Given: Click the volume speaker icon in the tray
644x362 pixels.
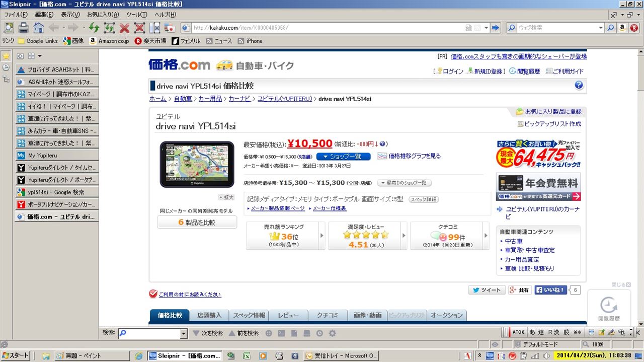Looking at the screenshot, I should pyautogui.click(x=547, y=355).
